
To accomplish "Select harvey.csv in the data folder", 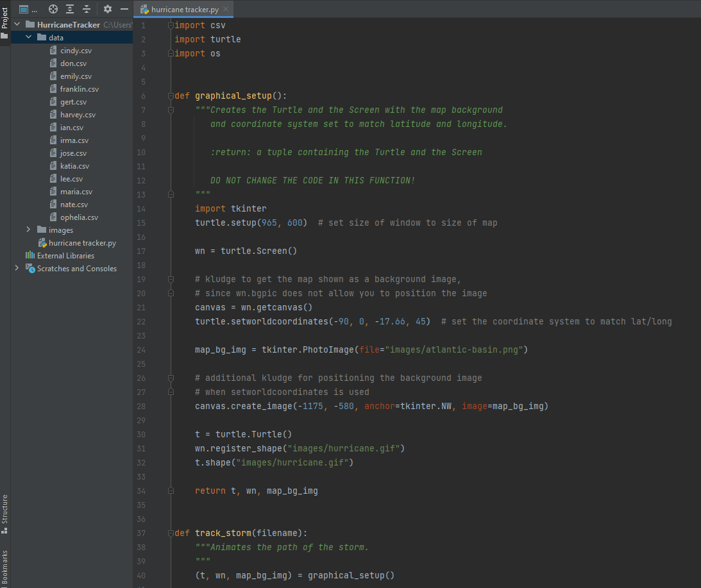I will [78, 114].
